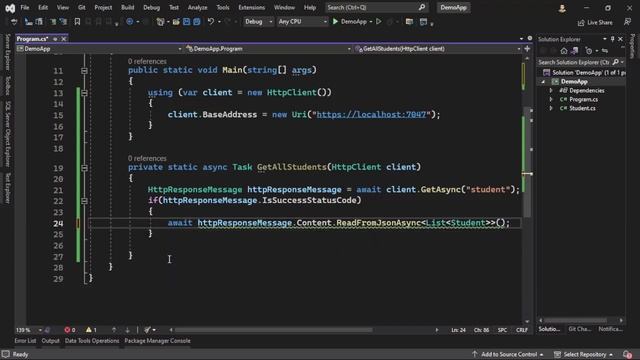
Task: Open the DemoApp.Program type dropdown
Action: (268, 49)
